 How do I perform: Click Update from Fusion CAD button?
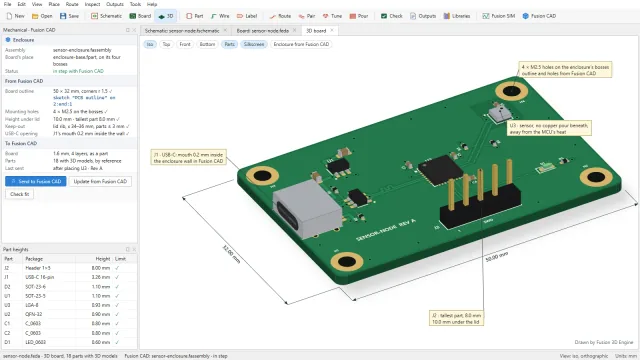[x=100, y=181]
